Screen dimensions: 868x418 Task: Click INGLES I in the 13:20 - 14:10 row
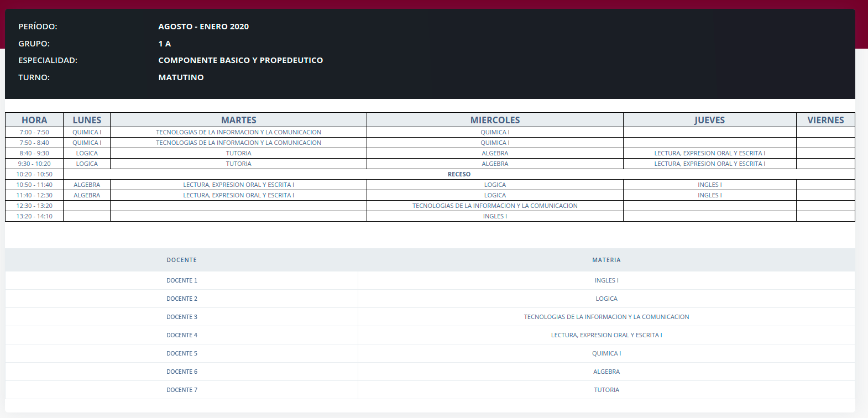[x=495, y=216]
